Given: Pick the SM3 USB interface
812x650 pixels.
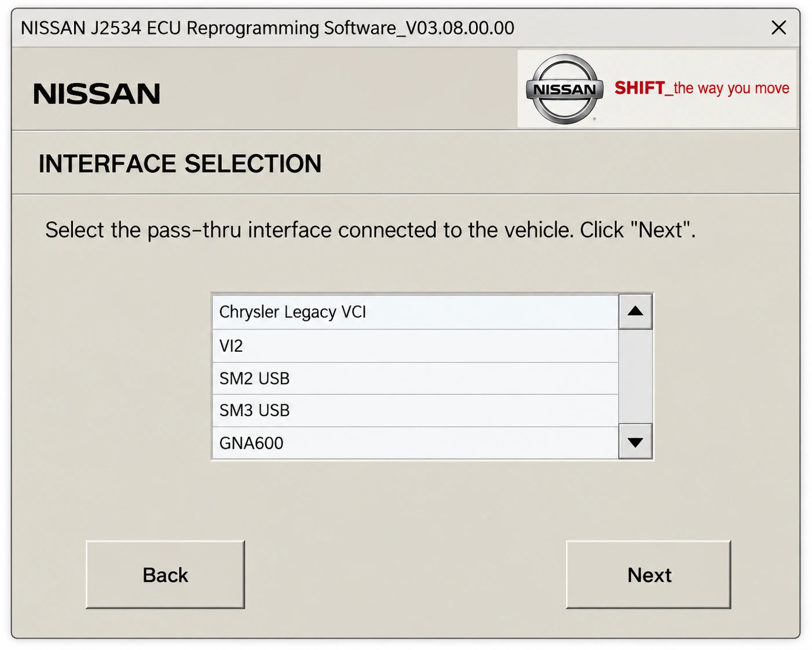Looking at the screenshot, I should (415, 411).
